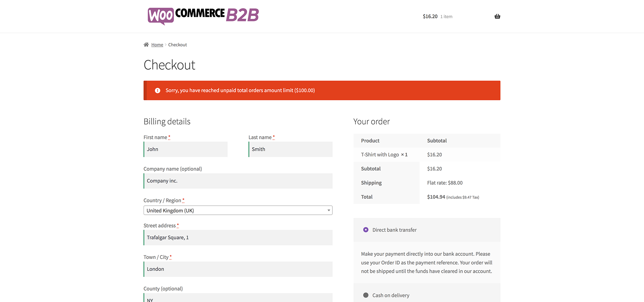Click the Checkout breadcrumb item
The width and height of the screenshot is (644, 302).
coord(177,45)
